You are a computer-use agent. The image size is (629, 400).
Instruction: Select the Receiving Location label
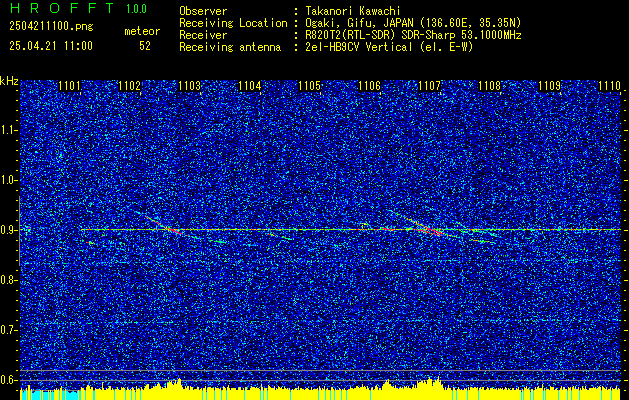pos(233,23)
